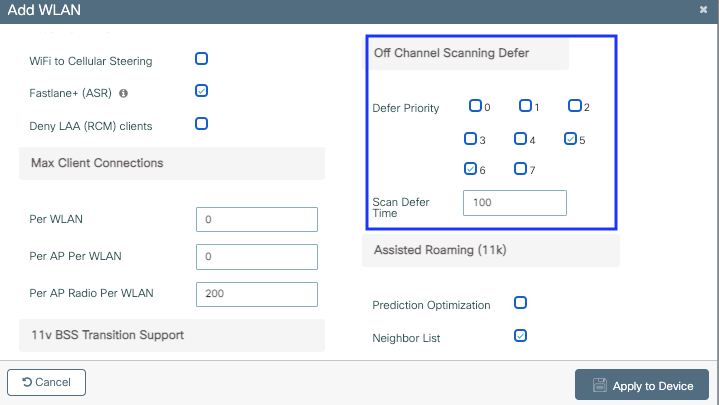Uncheck Defer Priority 5 checkbox
The image size is (719, 405).
click(x=570, y=139)
